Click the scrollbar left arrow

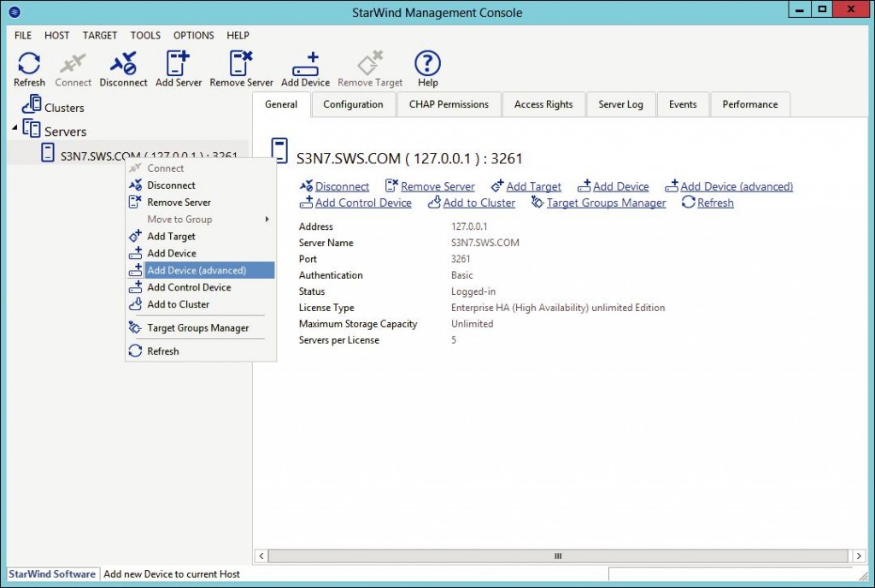261,556
